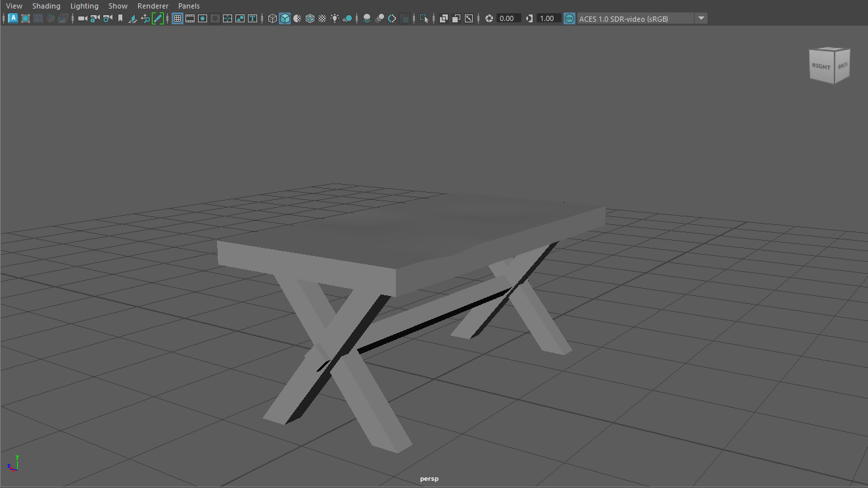Open the Renderer menu
This screenshot has height=488, width=868.
(x=153, y=6)
